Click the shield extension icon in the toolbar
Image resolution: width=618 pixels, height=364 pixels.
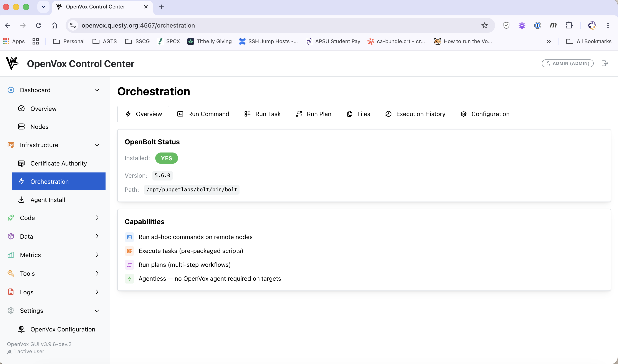tap(506, 25)
